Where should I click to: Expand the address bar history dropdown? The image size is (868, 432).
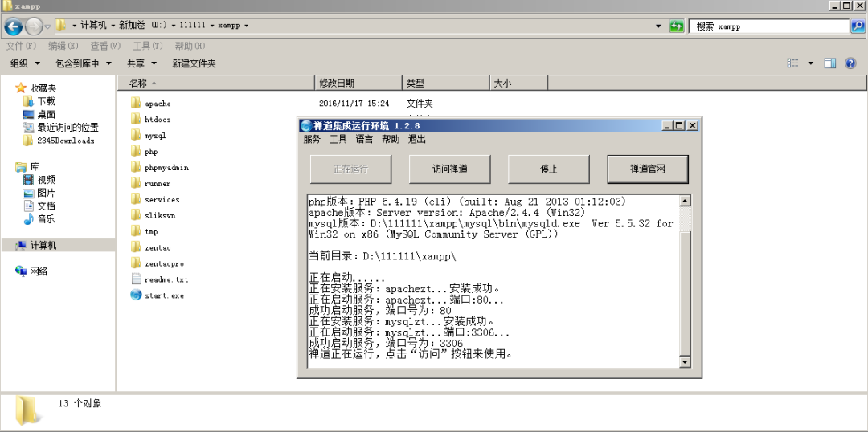click(658, 26)
